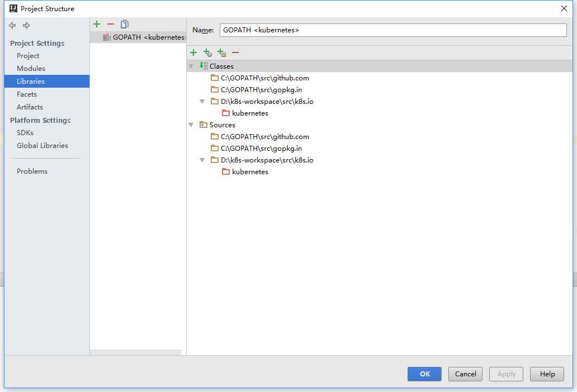Image resolution: width=577 pixels, height=392 pixels.
Task: Collapse the Sources tree node
Action: click(x=191, y=125)
